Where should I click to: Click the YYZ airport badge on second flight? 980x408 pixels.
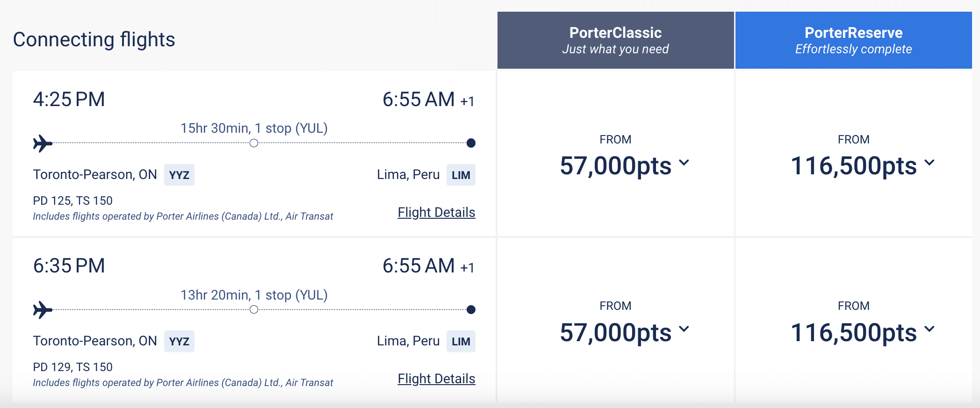(x=179, y=342)
